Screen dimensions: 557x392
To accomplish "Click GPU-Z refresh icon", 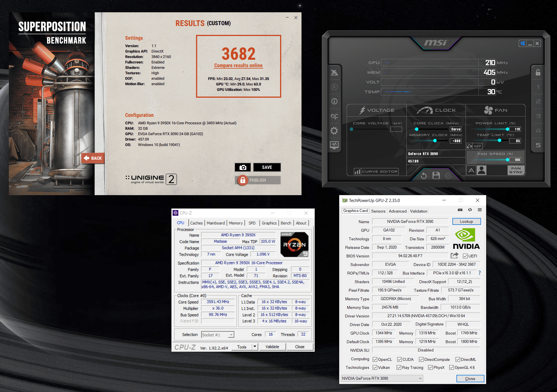I will (x=470, y=210).
